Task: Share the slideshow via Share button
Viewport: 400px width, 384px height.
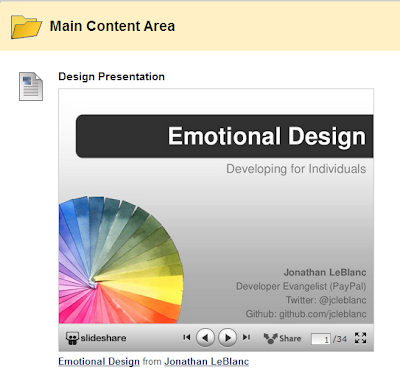Action: coord(282,338)
